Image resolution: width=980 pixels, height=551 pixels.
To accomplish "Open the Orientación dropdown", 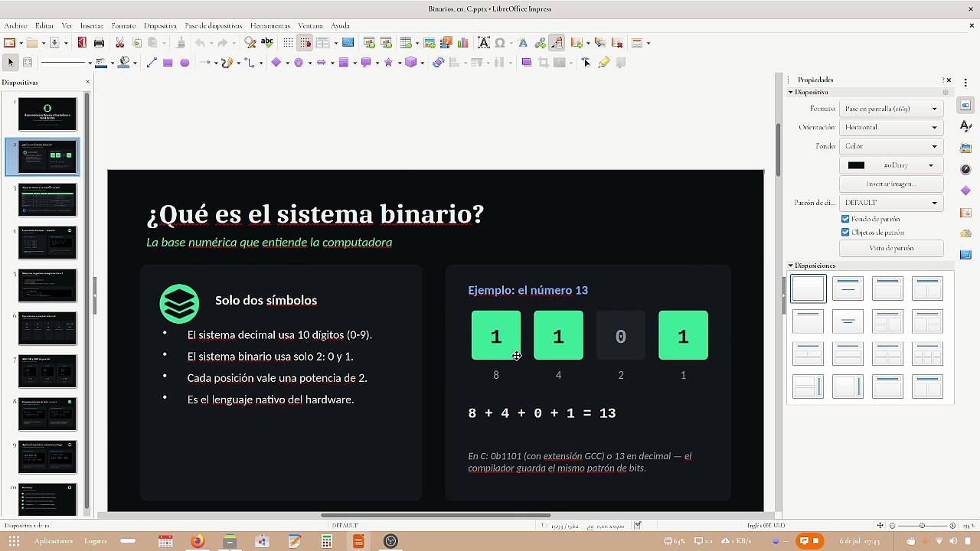I will click(x=890, y=127).
